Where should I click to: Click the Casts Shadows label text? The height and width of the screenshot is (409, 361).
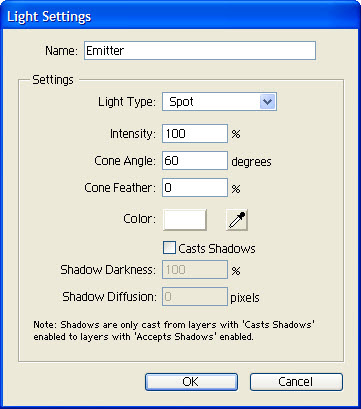tap(217, 249)
